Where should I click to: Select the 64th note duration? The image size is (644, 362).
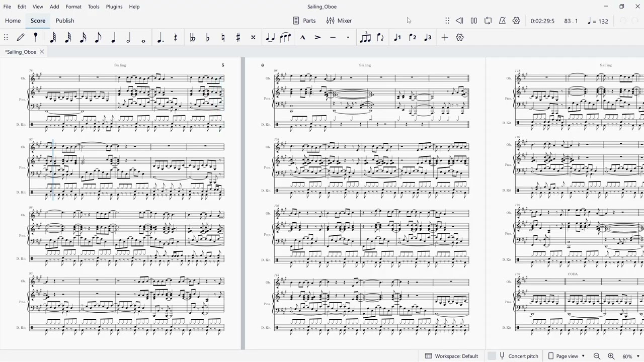(x=53, y=37)
